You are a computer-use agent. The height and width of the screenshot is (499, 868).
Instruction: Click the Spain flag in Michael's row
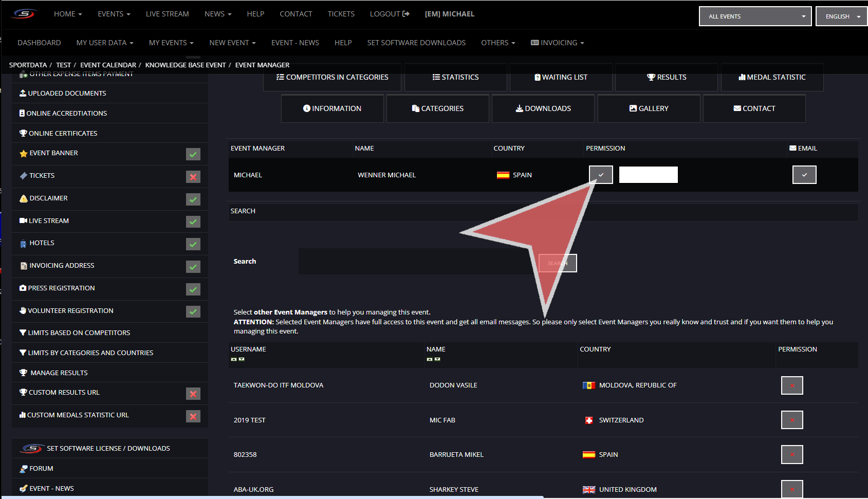[503, 175]
